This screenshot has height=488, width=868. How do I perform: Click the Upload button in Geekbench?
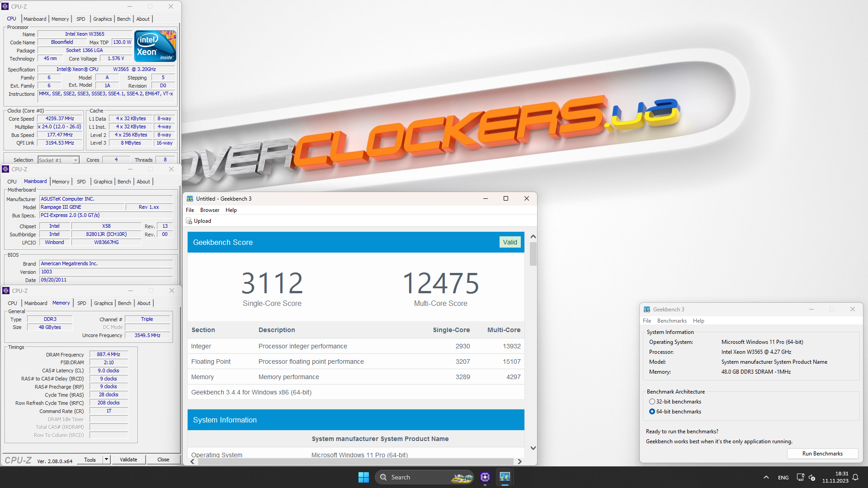pyautogui.click(x=198, y=221)
